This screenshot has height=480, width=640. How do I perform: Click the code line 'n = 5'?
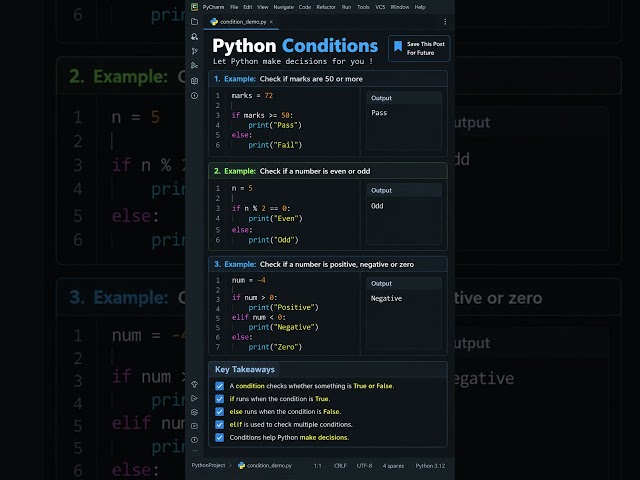click(242, 188)
